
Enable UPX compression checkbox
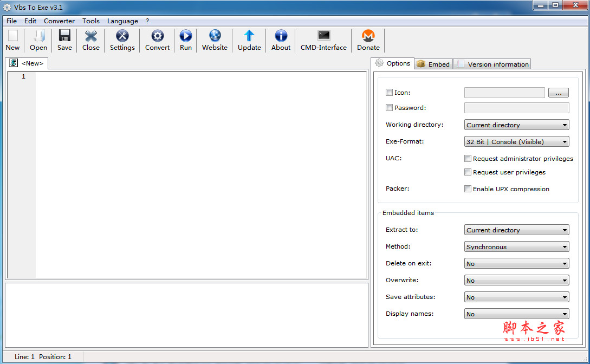[468, 189]
